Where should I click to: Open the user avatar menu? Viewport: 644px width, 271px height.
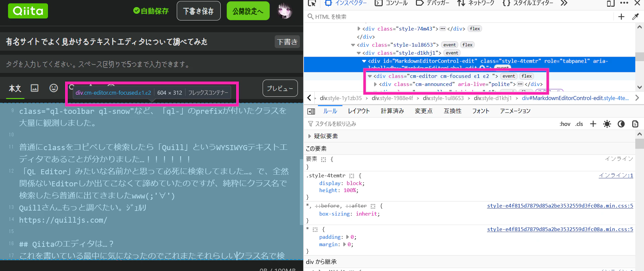285,11
